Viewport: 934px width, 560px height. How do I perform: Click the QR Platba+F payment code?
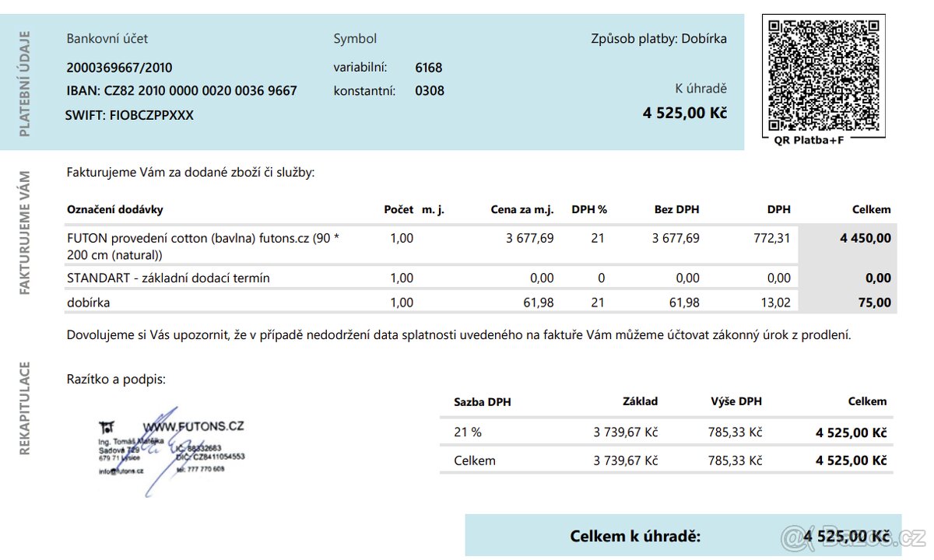coord(824,74)
